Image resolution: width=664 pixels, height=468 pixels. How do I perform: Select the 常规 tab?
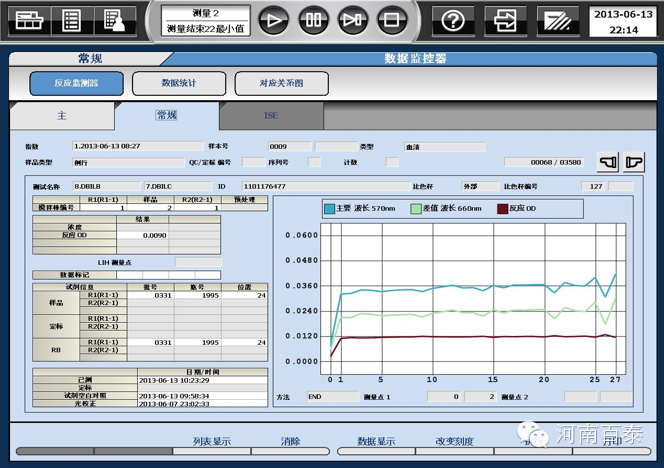click(166, 116)
